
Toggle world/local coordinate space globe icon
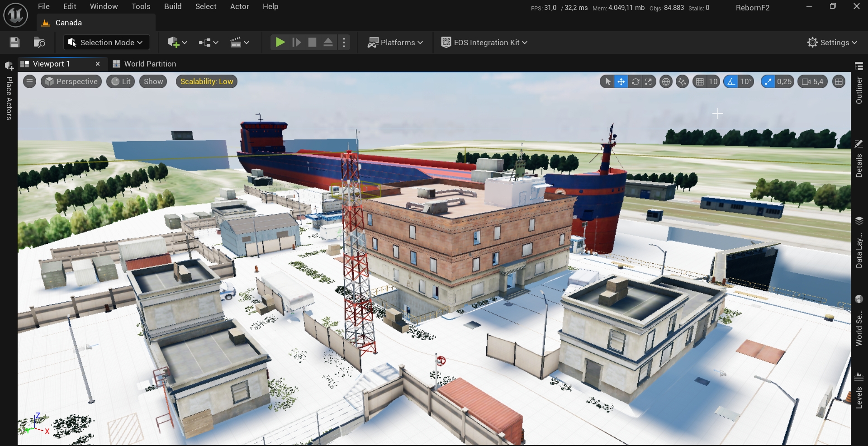pos(666,82)
